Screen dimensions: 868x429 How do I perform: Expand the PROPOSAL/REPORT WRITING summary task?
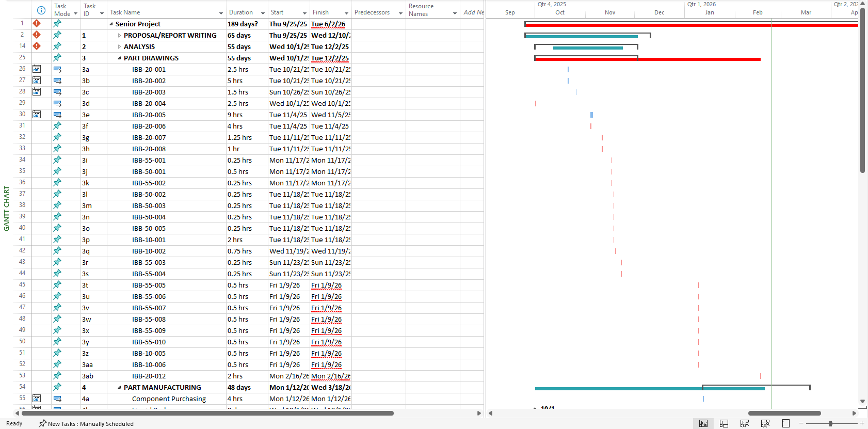click(119, 36)
